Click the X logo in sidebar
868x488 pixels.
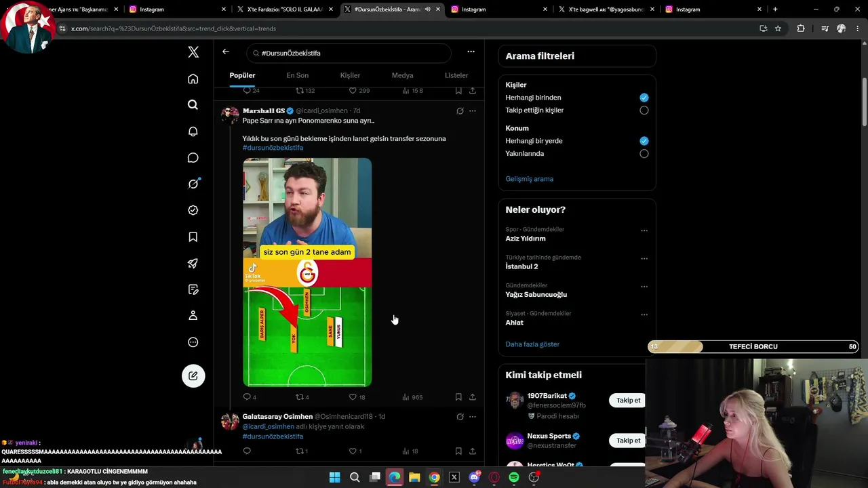coord(193,52)
